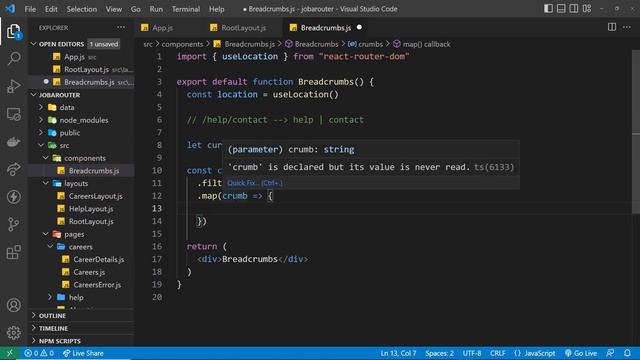This screenshot has height=360, width=640.
Task: Open the View menu
Action: click(x=113, y=9)
